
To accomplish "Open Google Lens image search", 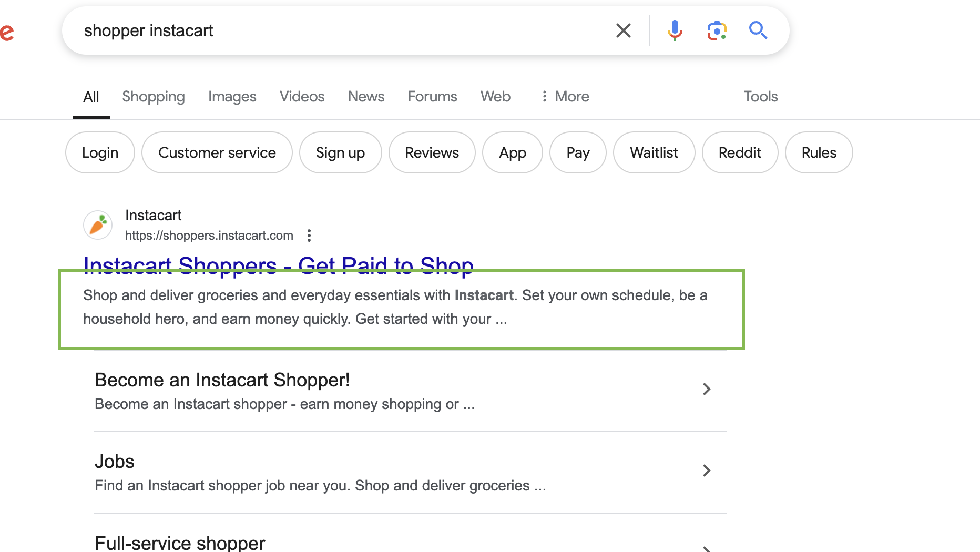I will point(717,30).
